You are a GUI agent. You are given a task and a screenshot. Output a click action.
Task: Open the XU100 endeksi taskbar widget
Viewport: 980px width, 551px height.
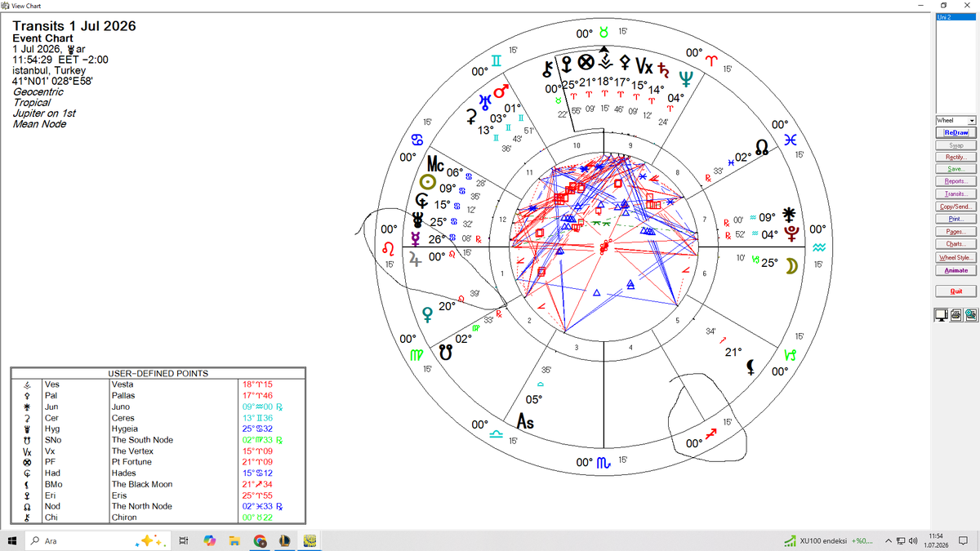(x=827, y=541)
